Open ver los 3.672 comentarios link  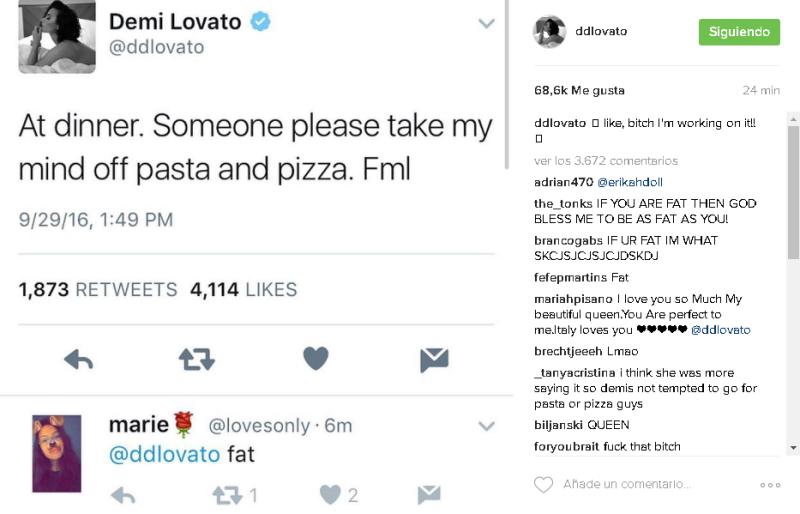click(606, 161)
